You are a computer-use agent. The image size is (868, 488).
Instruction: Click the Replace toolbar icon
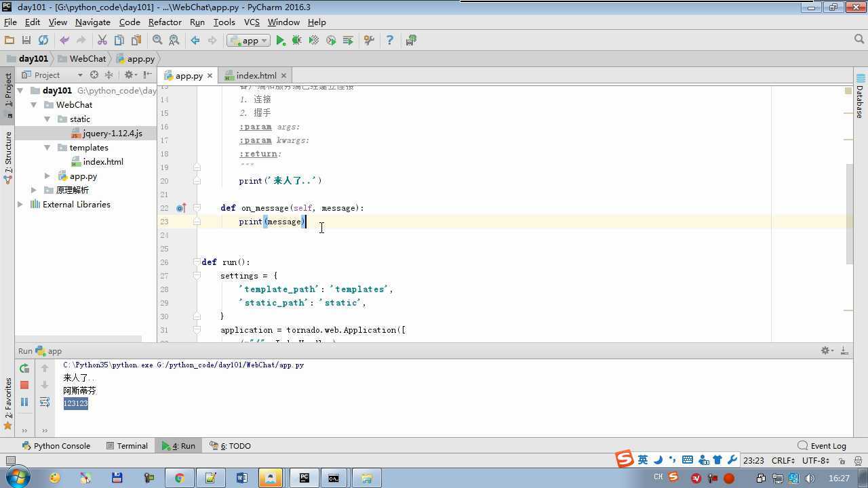pos(174,41)
